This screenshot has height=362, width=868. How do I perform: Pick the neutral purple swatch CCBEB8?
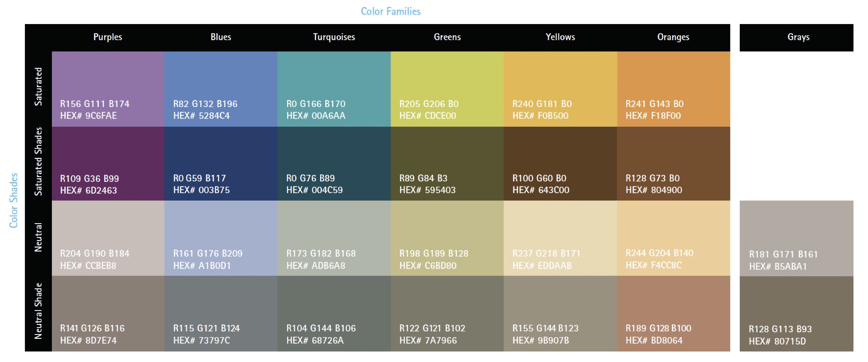point(108,238)
